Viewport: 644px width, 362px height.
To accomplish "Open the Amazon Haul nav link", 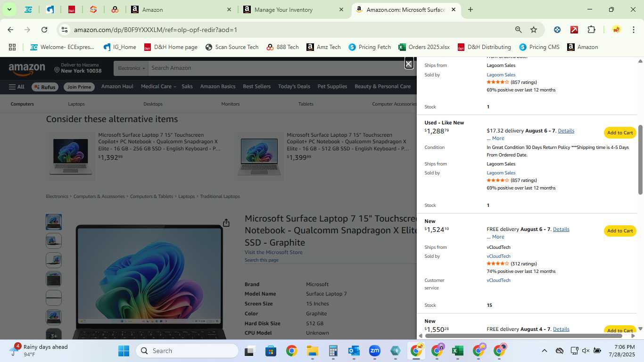I will (117, 87).
